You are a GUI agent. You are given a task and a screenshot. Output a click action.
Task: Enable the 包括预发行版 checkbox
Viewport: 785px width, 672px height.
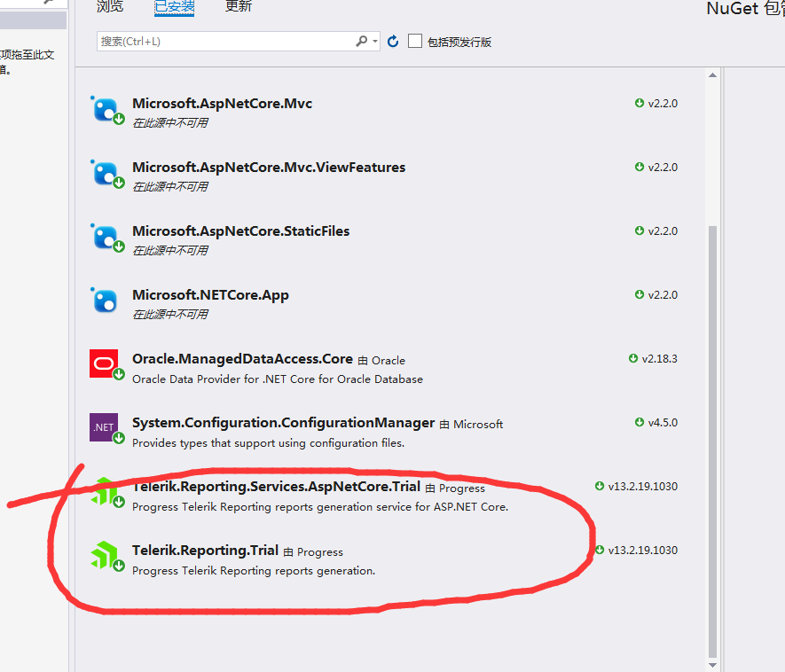coord(415,41)
